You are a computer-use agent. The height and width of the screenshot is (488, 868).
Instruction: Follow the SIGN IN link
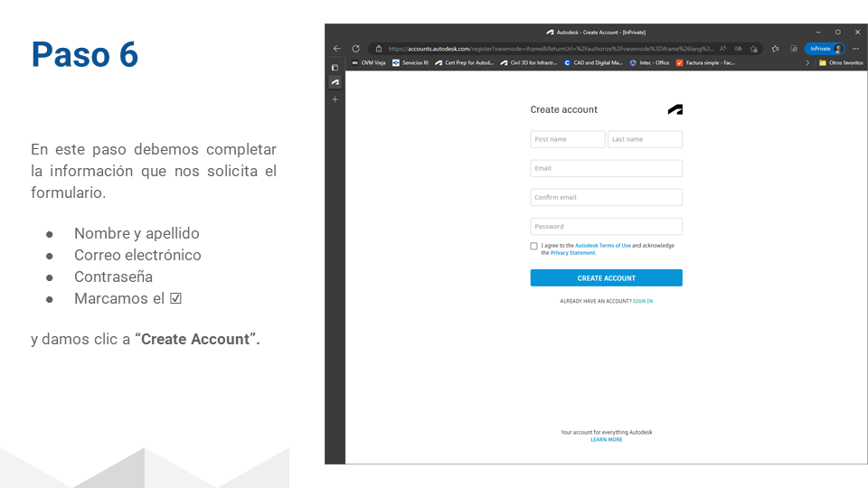(643, 302)
